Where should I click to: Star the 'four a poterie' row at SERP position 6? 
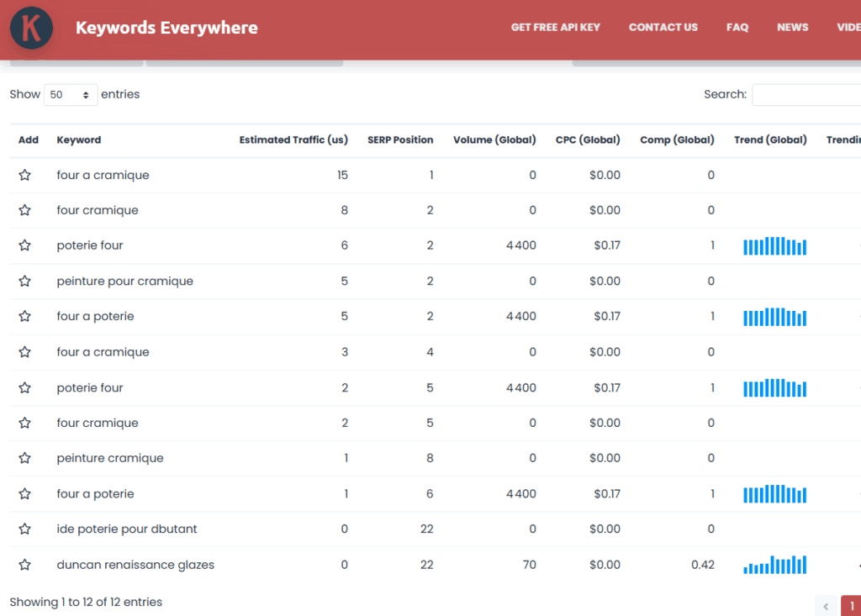click(24, 493)
